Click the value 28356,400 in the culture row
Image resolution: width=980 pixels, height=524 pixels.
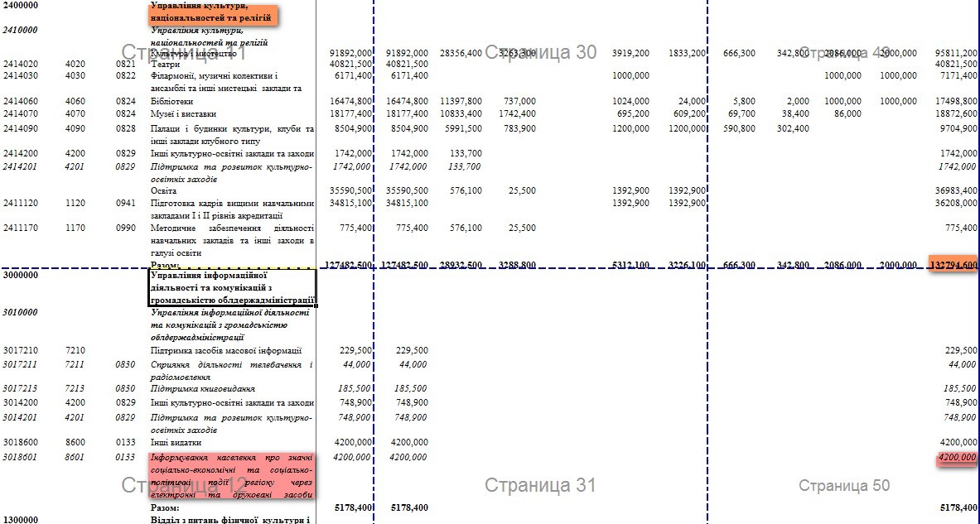pos(461,53)
